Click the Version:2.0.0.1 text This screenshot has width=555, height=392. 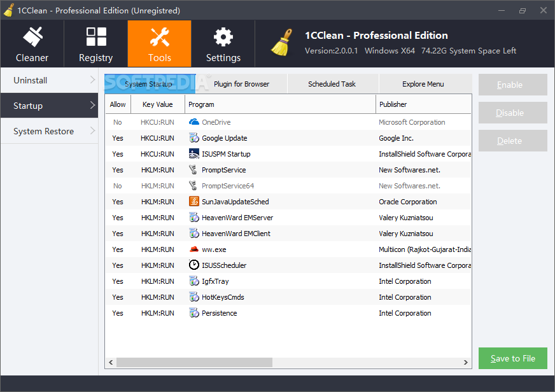pyautogui.click(x=332, y=51)
